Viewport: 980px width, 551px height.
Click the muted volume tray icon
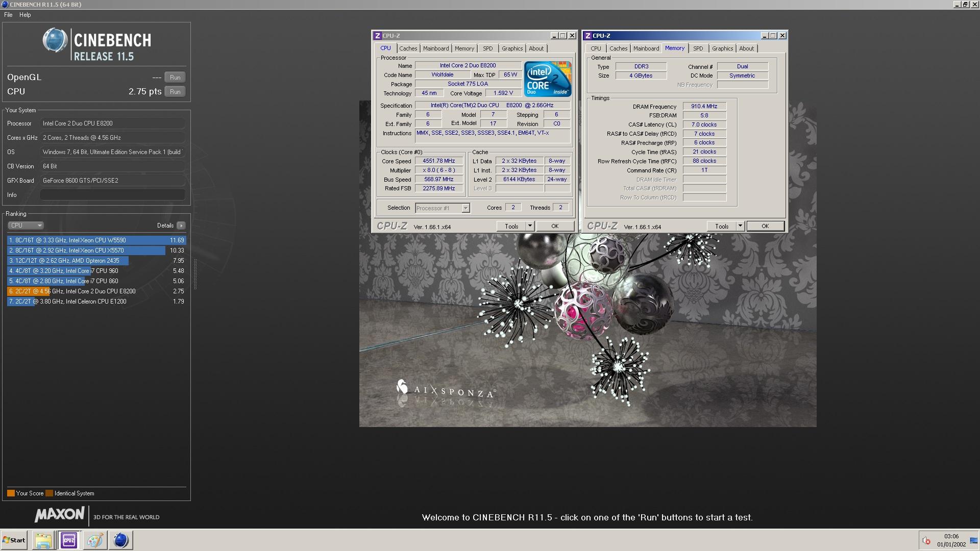coord(926,540)
